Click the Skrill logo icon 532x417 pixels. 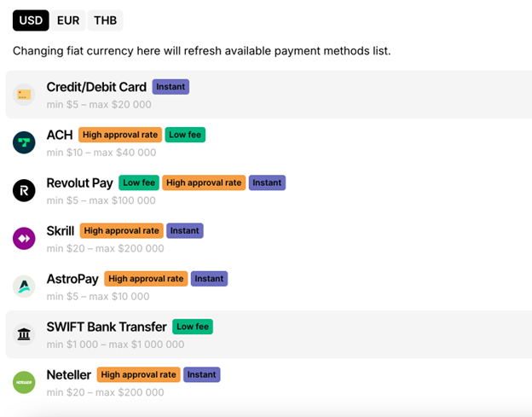tap(24, 239)
